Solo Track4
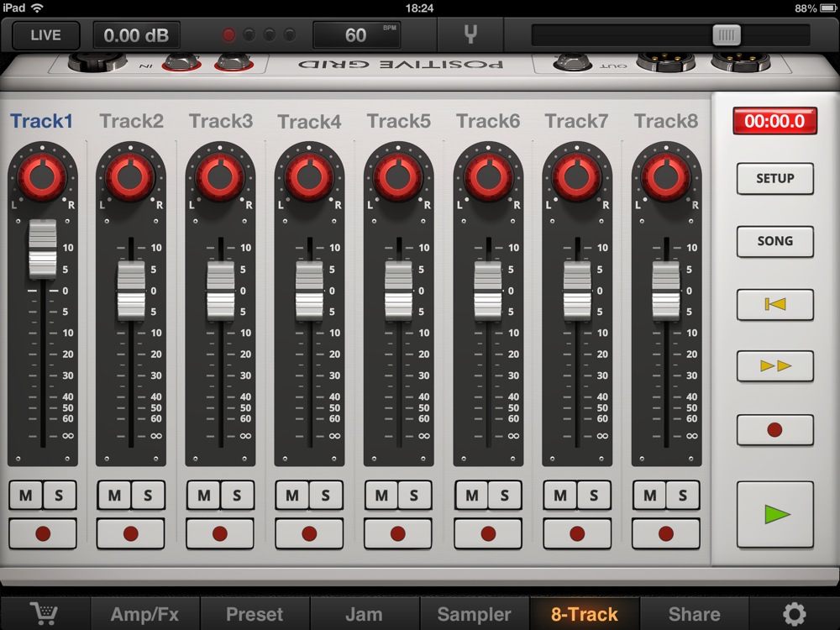The height and width of the screenshot is (630, 840). coord(326,495)
